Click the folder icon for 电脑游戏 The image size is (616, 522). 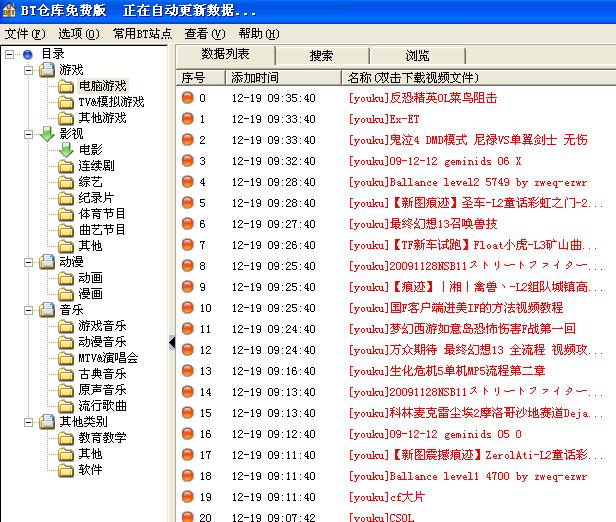click(66, 86)
